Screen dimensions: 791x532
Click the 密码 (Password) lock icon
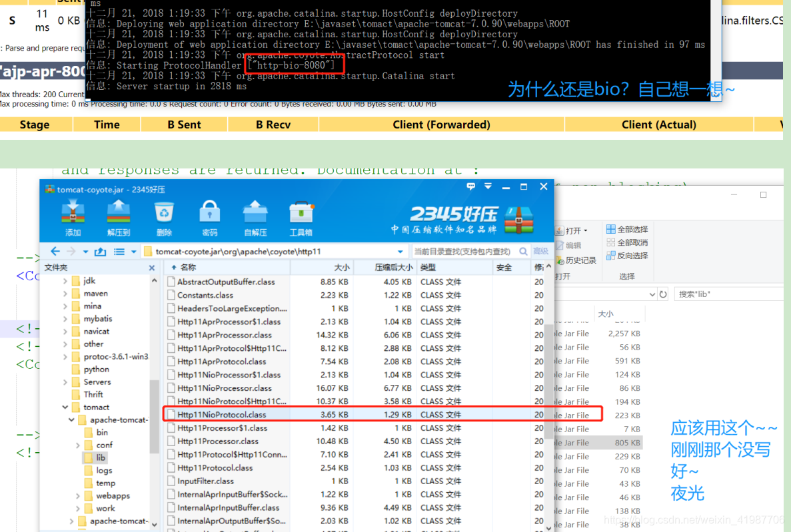[x=210, y=217]
